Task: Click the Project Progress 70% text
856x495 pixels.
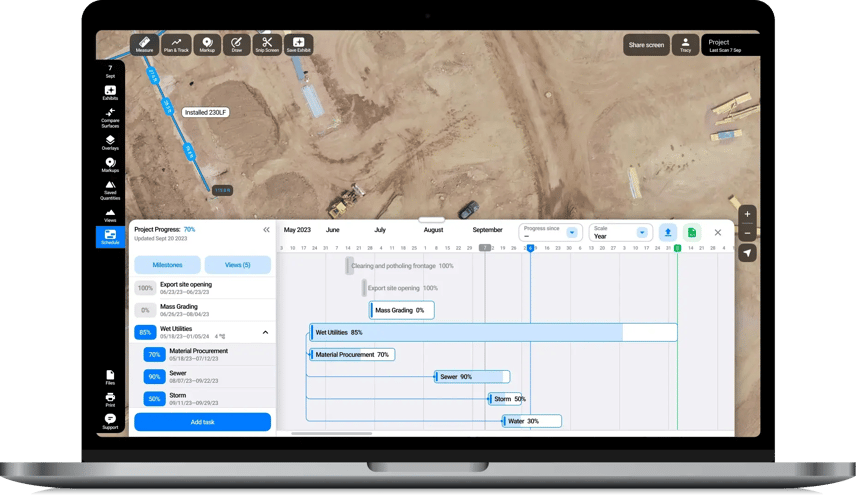Action: point(164,230)
